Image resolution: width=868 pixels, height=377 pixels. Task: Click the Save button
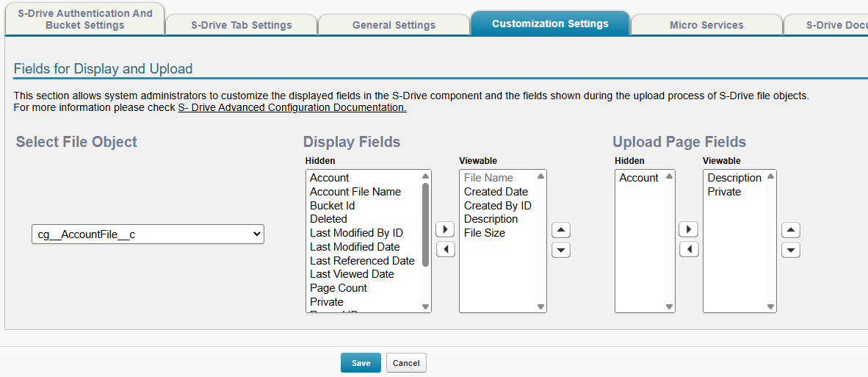(x=361, y=363)
